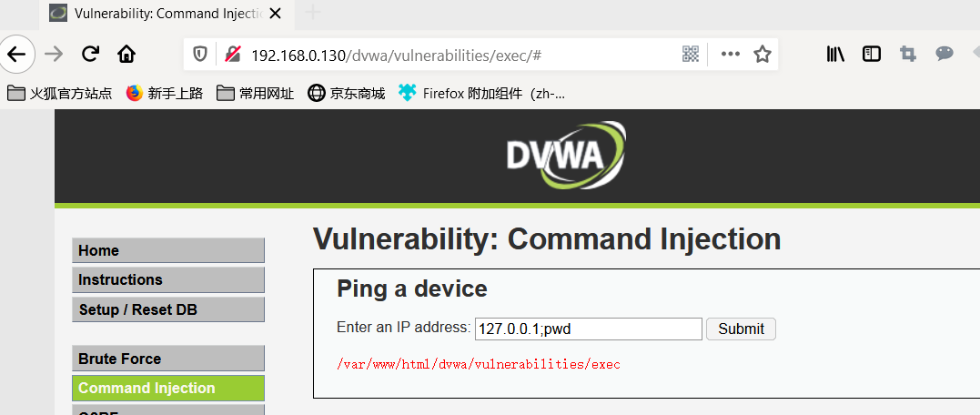Open the page actions three-dot menu
Screen dimensions: 980x415
point(730,55)
